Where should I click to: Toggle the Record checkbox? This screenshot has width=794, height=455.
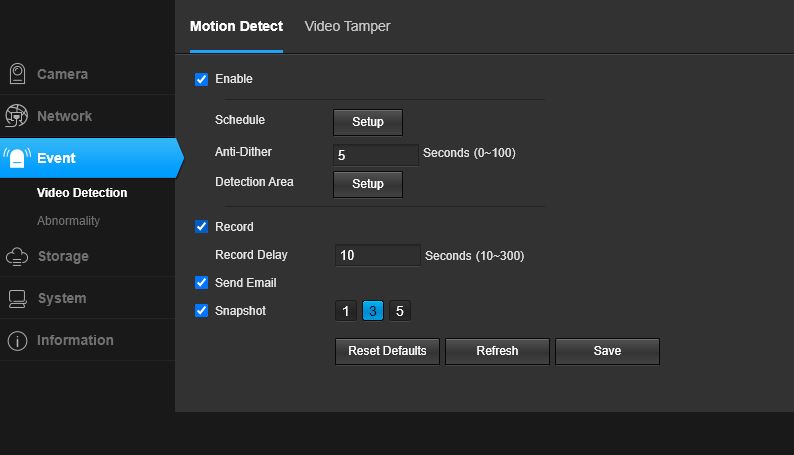click(202, 226)
